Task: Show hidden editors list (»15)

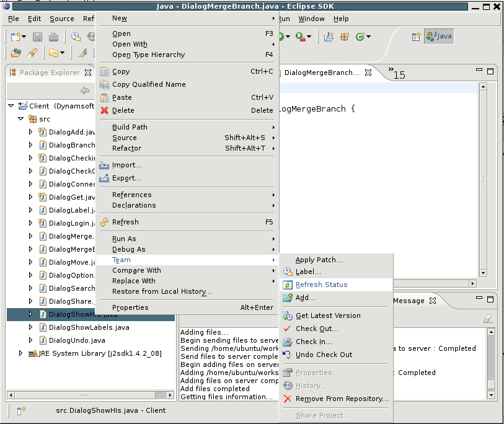Action: coord(396,74)
